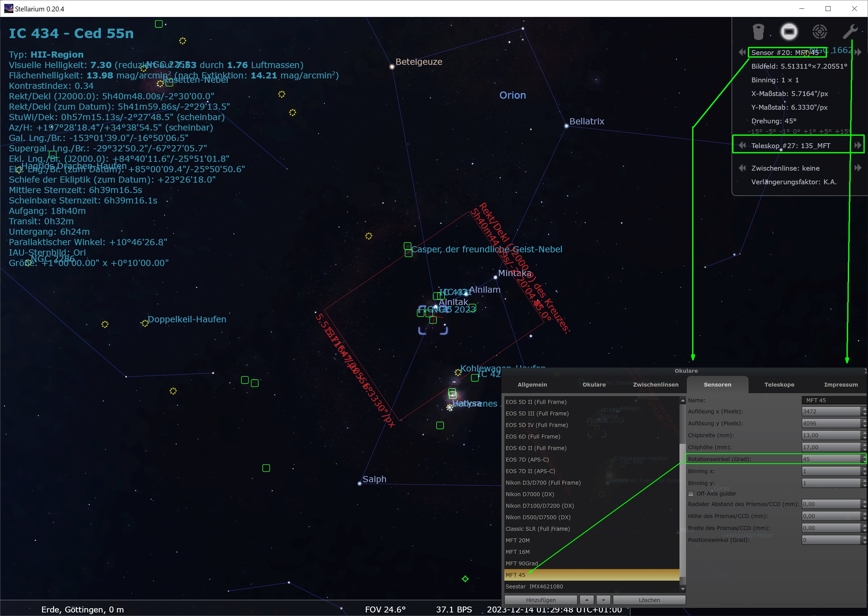Viewport: 868px width, 616px height.
Task: Select 'MFT 90Grad' in sensor list
Action: pos(591,563)
